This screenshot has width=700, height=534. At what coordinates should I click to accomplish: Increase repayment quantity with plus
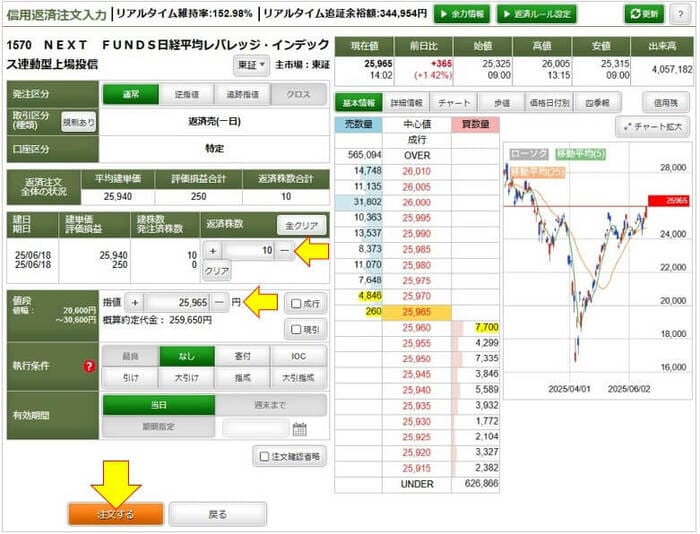[213, 250]
